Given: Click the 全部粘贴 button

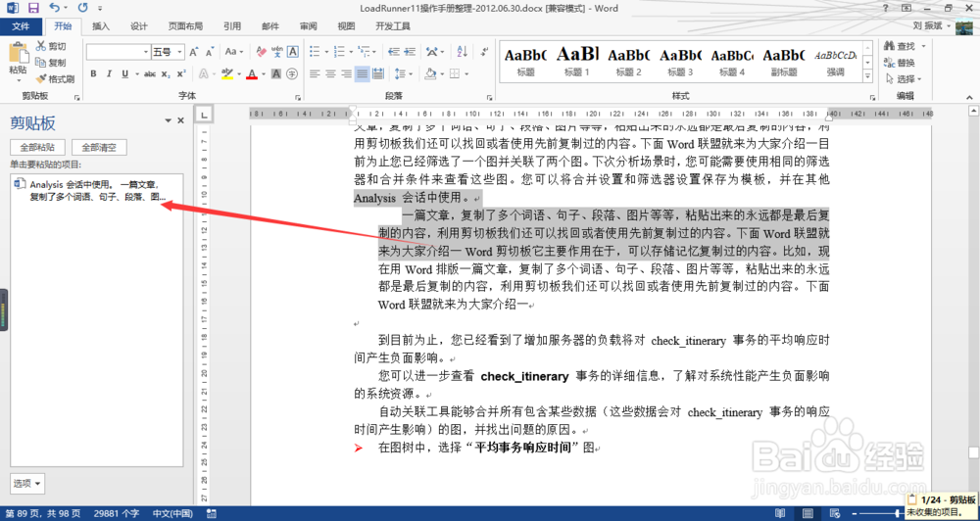Looking at the screenshot, I should [x=37, y=148].
